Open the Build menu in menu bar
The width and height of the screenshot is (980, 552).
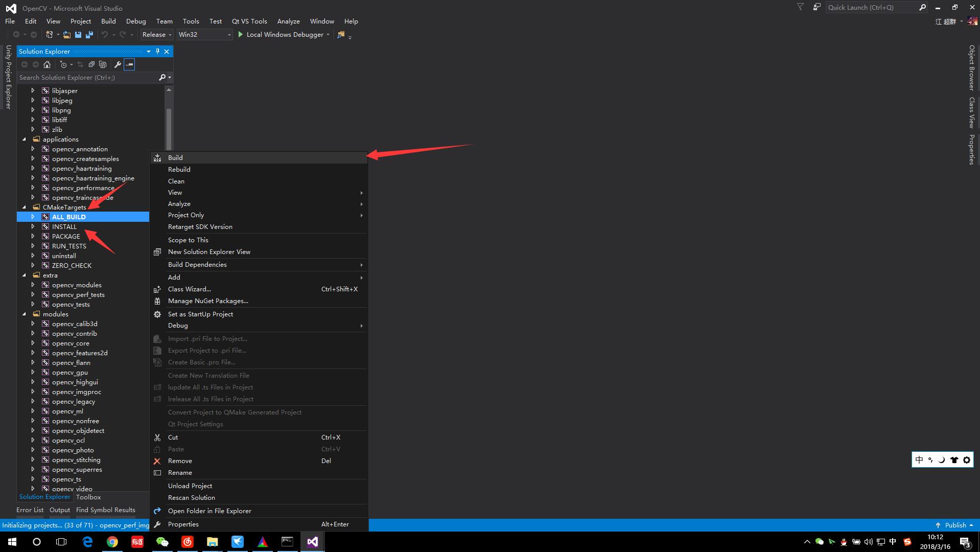108,21
